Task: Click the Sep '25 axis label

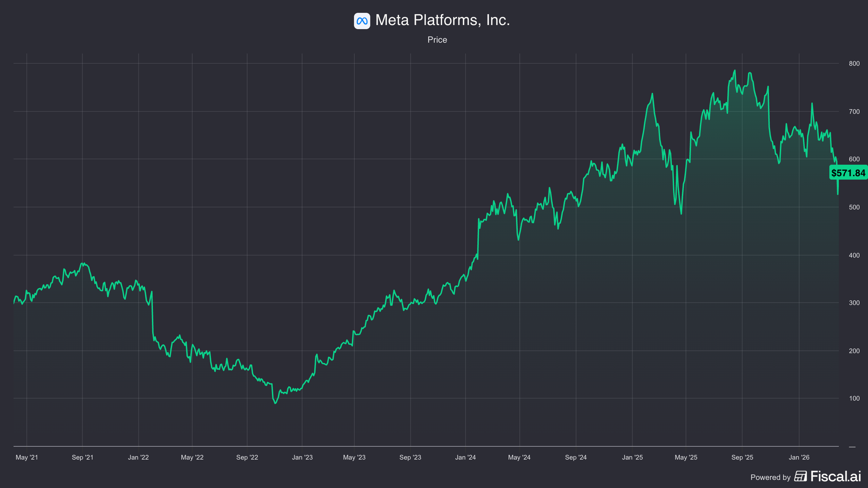Action: coord(742,457)
